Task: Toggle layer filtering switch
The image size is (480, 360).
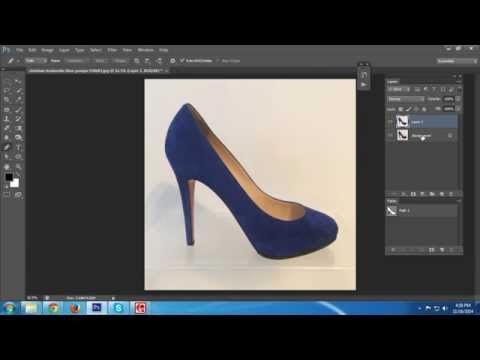Action: pos(459,90)
